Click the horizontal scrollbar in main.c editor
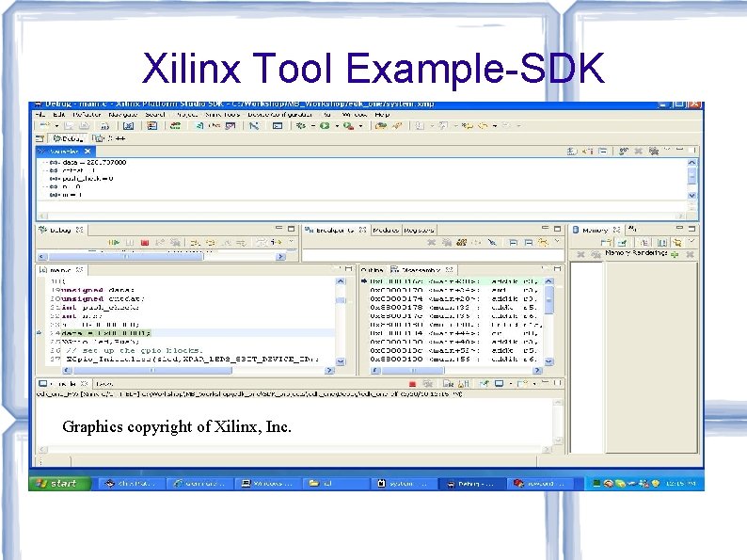 click(198, 370)
